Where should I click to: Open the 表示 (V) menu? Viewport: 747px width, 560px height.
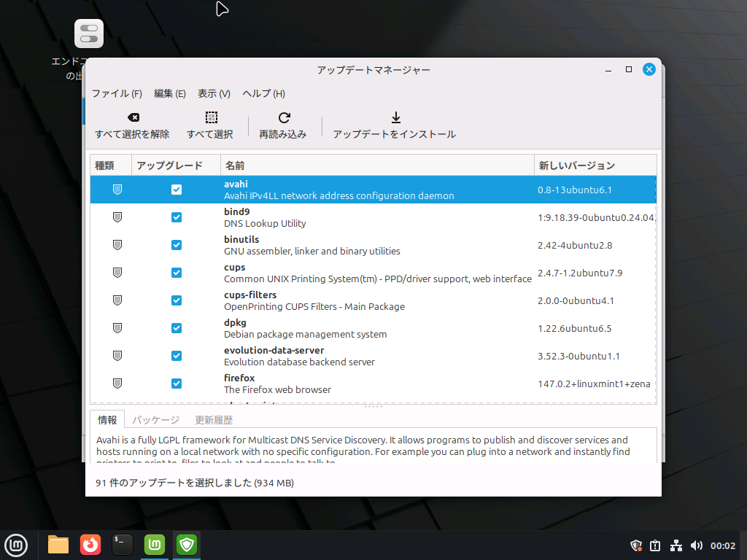214,93
